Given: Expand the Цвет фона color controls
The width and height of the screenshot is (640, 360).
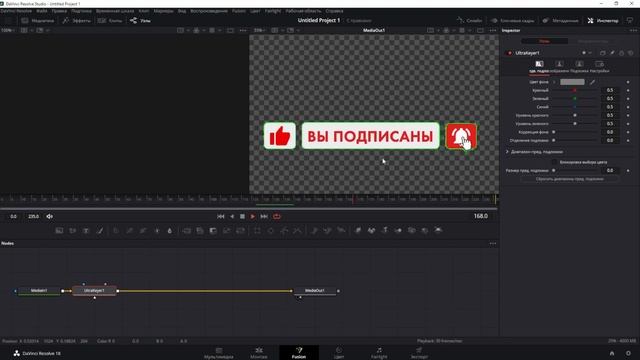Looking at the screenshot, I should point(554,82).
